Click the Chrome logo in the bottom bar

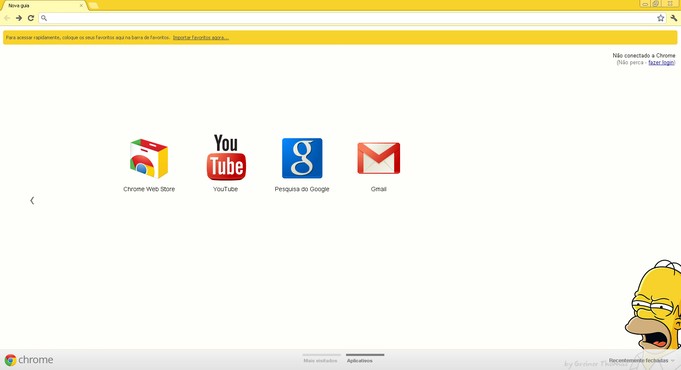pyautogui.click(x=29, y=360)
